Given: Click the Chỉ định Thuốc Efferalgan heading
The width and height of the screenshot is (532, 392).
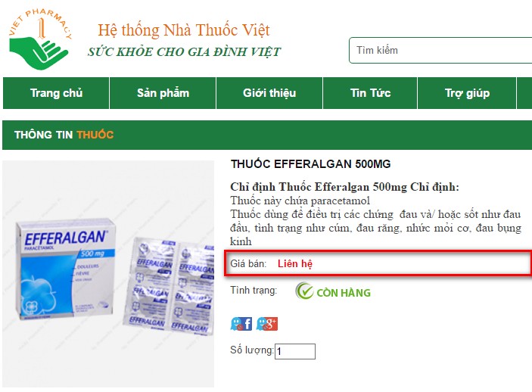Looking at the screenshot, I should [344, 187].
